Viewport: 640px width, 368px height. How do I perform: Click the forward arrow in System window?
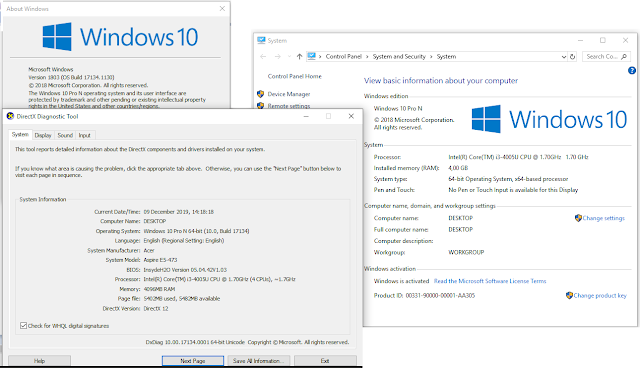[x=278, y=57]
